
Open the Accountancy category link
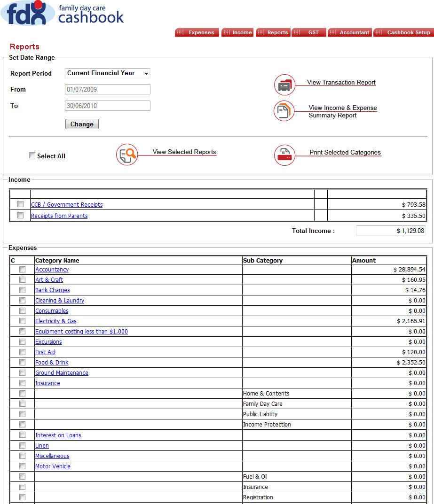[52, 269]
